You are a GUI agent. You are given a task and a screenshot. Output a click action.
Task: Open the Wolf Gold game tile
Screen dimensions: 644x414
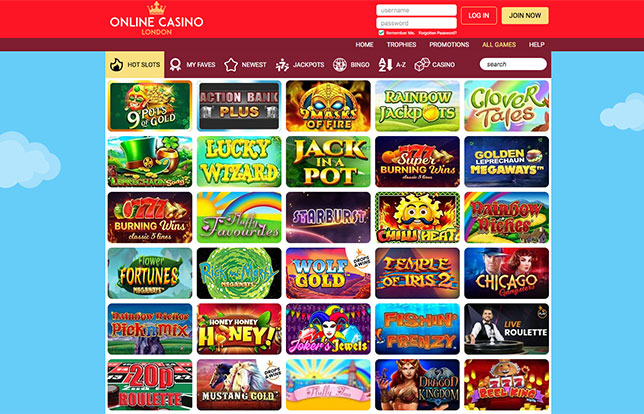(x=328, y=273)
